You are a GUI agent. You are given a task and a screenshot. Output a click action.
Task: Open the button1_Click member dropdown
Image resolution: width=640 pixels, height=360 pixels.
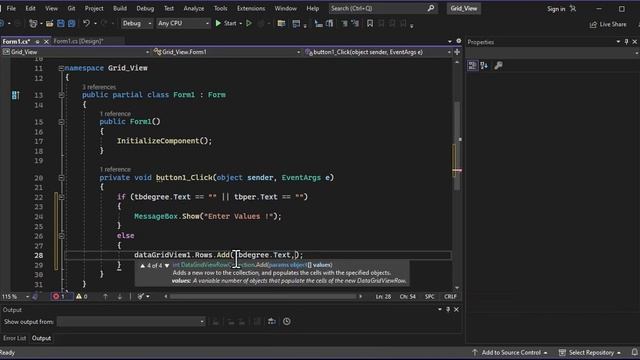click(x=378, y=52)
